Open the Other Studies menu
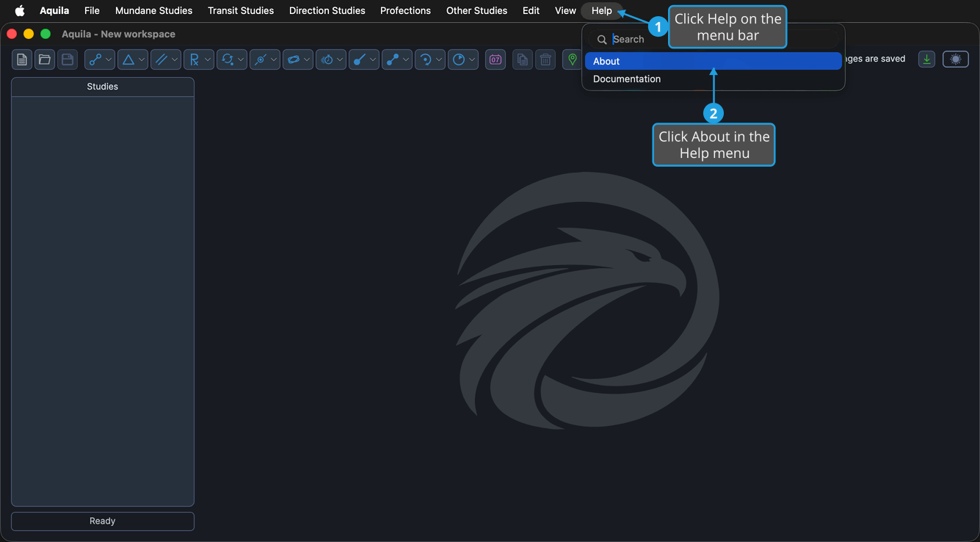 pyautogui.click(x=476, y=10)
